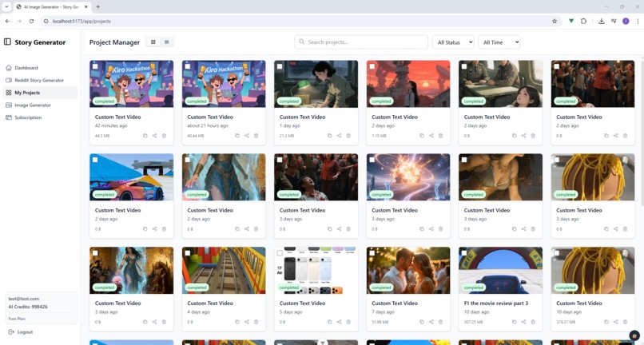Image resolution: width=644 pixels, height=345 pixels.
Task: Click in the Search projects field
Action: click(361, 42)
